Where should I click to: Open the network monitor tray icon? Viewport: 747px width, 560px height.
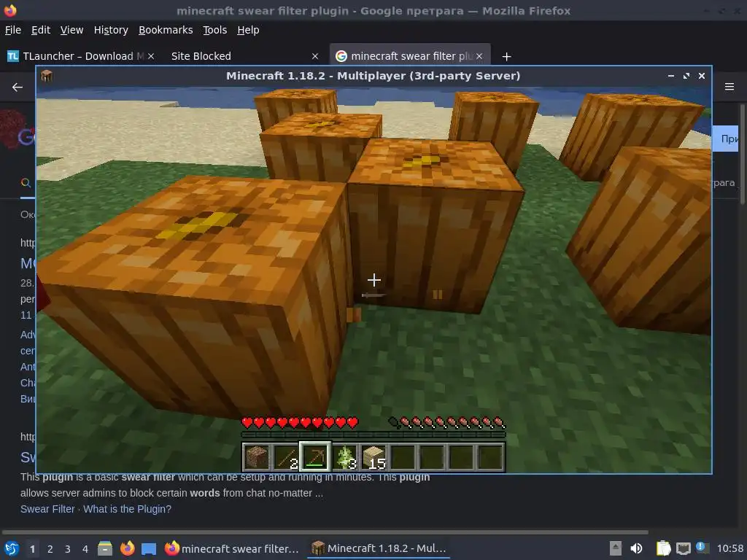click(683, 549)
